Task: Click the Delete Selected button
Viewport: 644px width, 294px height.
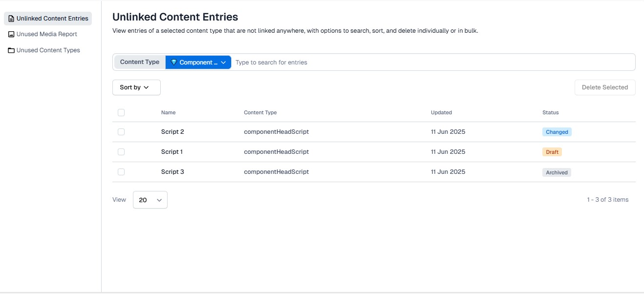Action: [x=605, y=87]
